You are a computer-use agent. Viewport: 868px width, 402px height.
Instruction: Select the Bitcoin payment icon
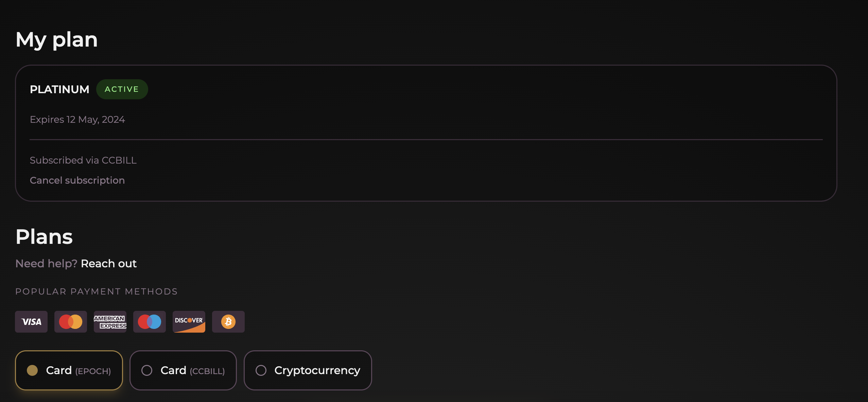(228, 321)
